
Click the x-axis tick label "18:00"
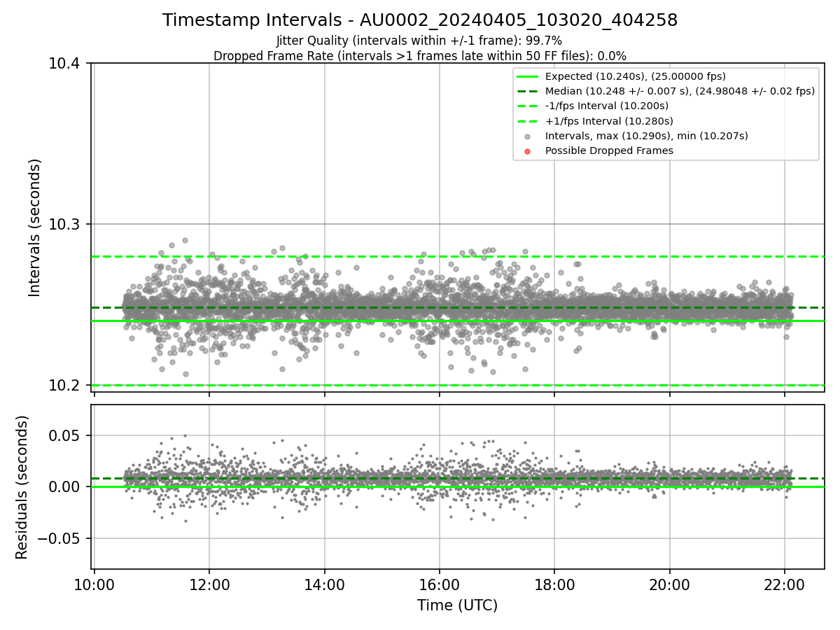(554, 584)
